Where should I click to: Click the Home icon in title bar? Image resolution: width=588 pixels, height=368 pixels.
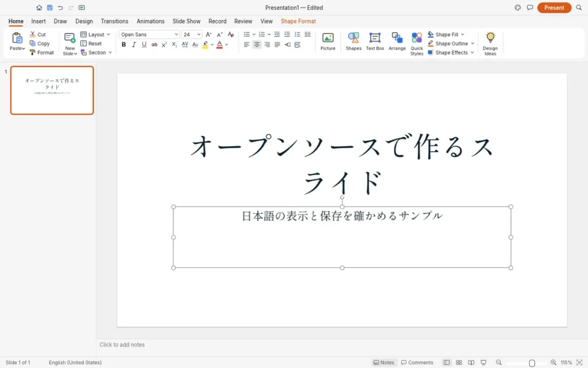coord(39,7)
